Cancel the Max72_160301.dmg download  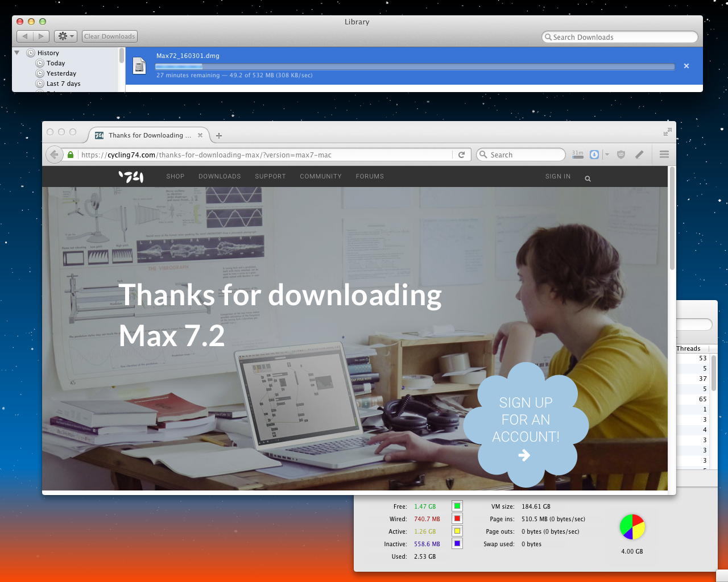(x=686, y=66)
